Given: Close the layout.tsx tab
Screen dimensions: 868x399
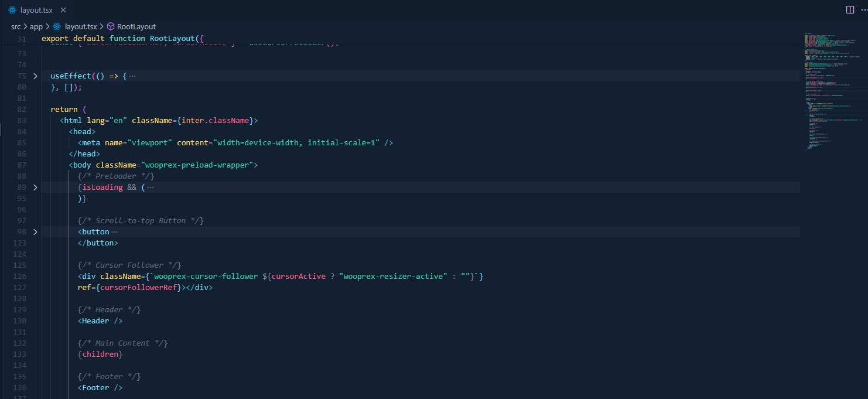Looking at the screenshot, I should click(x=64, y=9).
